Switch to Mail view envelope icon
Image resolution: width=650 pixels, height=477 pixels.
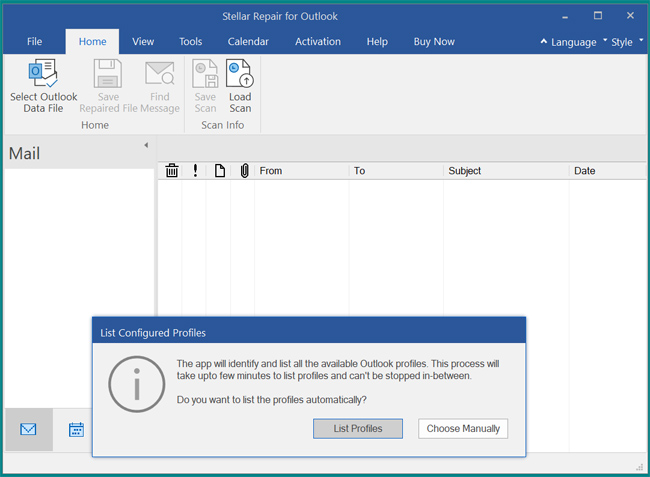[x=28, y=429]
